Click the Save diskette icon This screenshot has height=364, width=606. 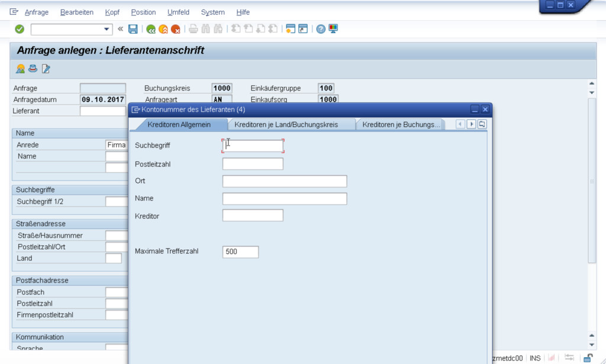tap(133, 29)
